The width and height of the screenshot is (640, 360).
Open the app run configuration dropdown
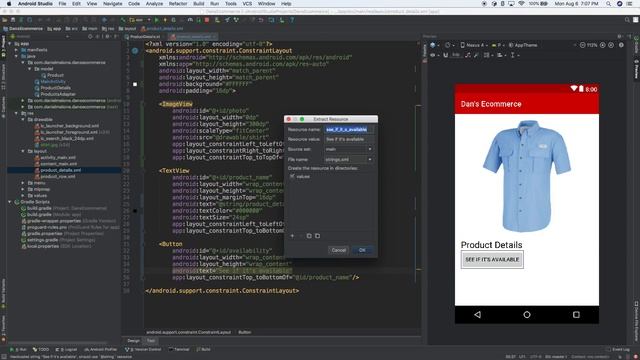140,20
